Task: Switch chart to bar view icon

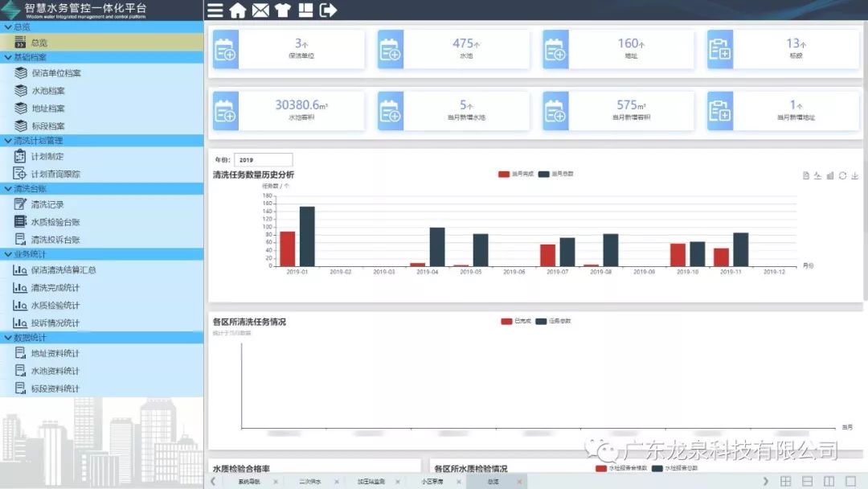Action: [x=830, y=176]
